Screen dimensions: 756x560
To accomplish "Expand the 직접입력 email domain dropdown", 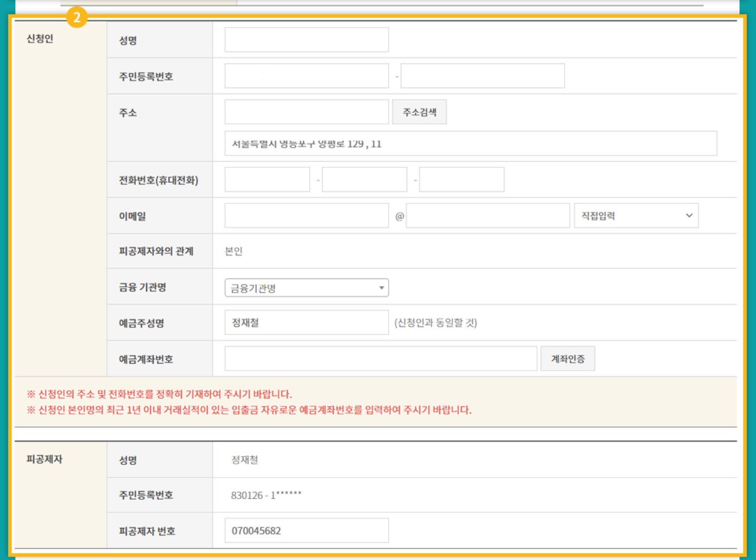I will [x=635, y=215].
